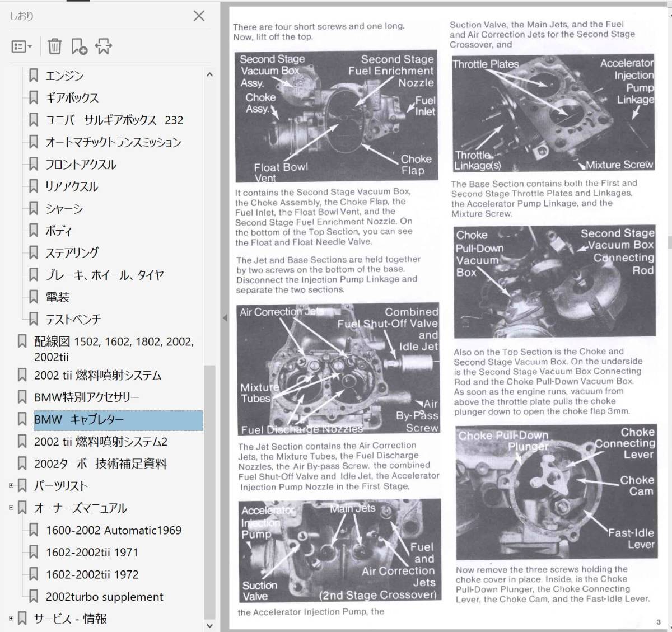Select サービス - 情報 bookmark
Screen dimensions: 672x632
click(71, 619)
